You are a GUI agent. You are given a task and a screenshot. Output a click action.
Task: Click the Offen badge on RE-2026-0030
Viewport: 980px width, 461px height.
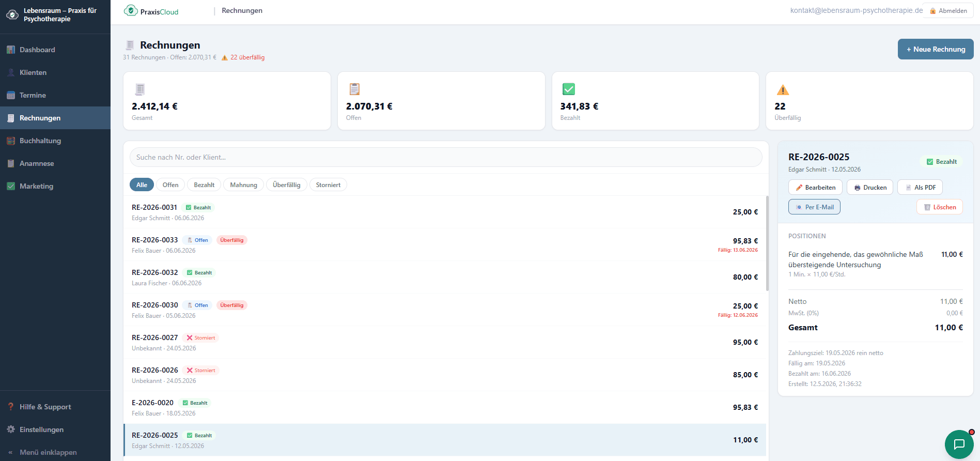coord(197,305)
